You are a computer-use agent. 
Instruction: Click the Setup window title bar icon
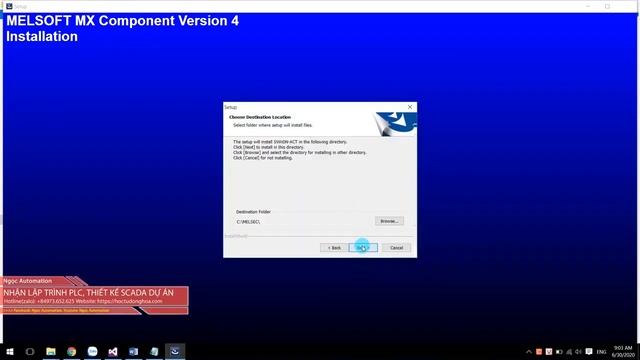pyautogui.click(x=9, y=6)
